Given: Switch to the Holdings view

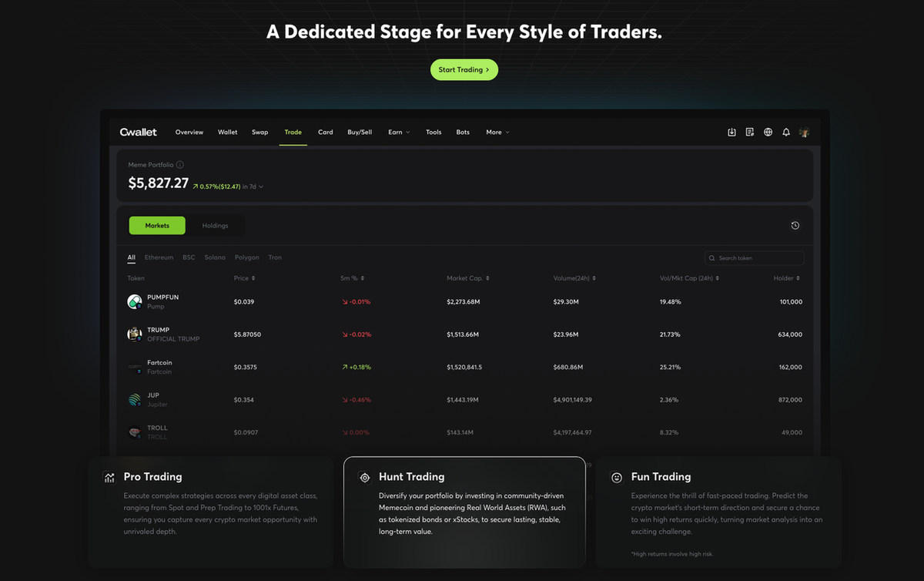Looking at the screenshot, I should click(215, 226).
